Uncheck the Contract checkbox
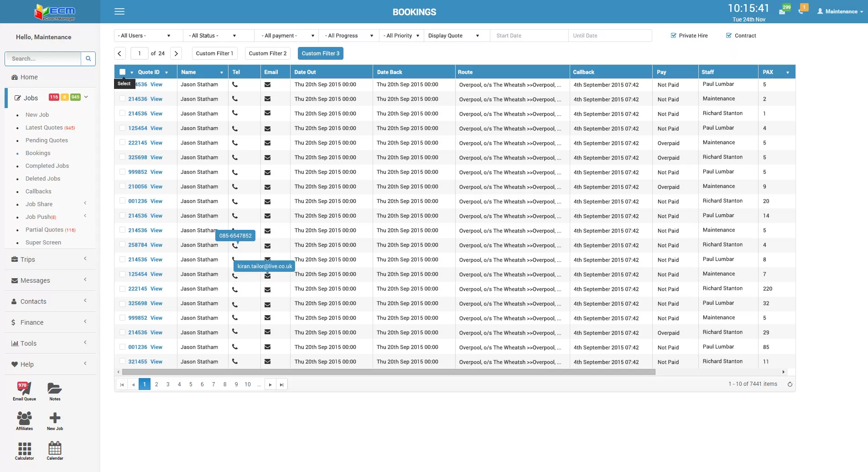Image resolution: width=868 pixels, height=472 pixels. click(x=729, y=36)
